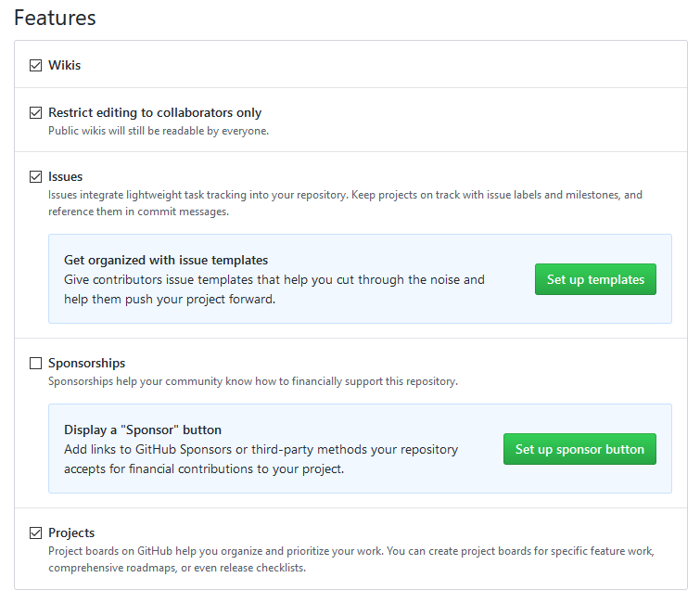Click the Projects label text
Image resolution: width=700 pixels, height=603 pixels.
pos(71,532)
